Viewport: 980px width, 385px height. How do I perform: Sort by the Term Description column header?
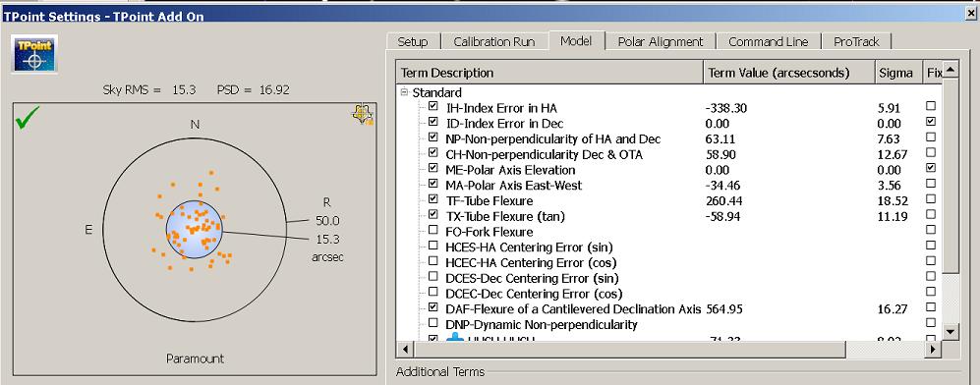[x=550, y=73]
